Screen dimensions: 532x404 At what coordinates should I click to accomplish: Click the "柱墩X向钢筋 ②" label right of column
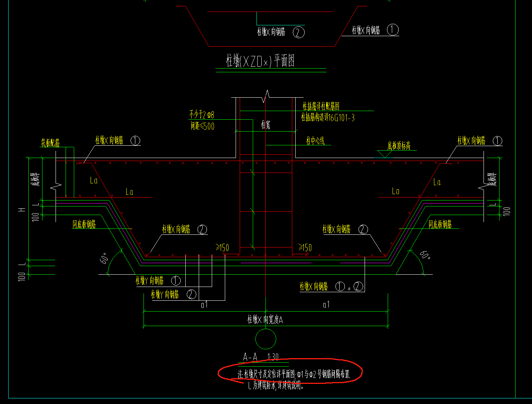(345, 229)
